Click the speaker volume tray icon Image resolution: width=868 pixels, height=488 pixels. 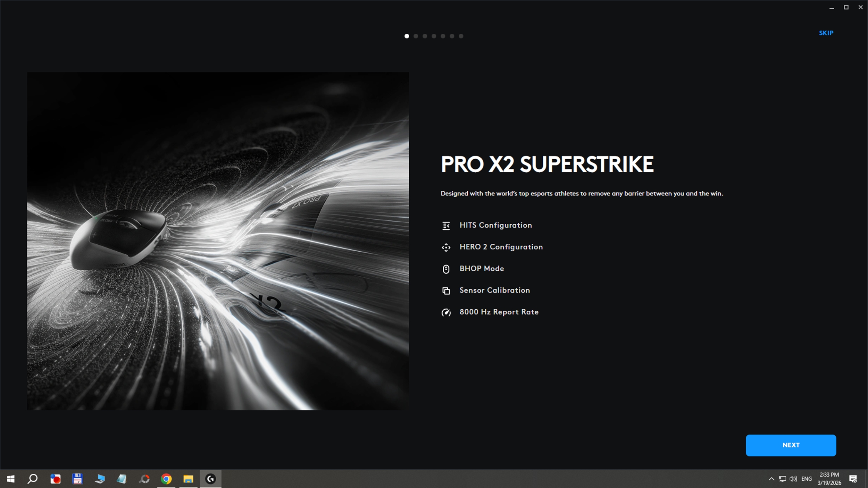793,479
